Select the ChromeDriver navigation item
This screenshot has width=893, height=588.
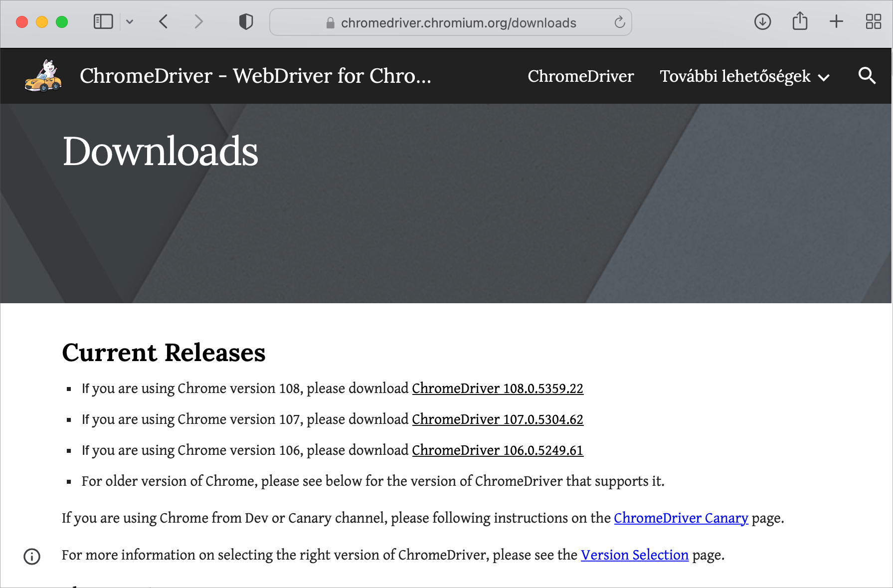581,76
